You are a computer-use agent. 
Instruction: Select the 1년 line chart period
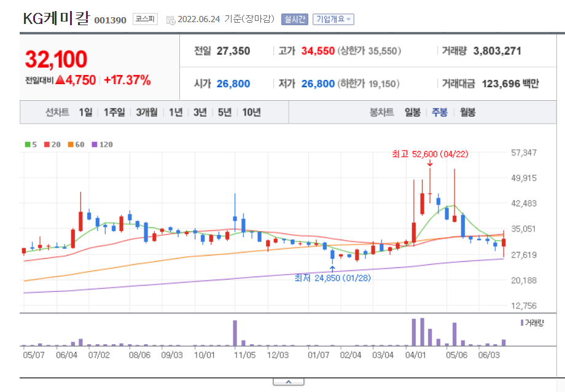176,112
